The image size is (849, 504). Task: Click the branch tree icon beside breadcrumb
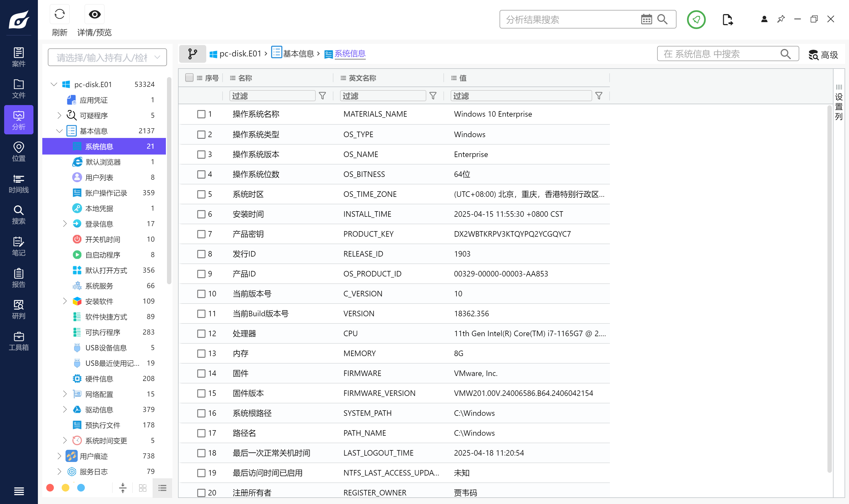[x=193, y=54]
